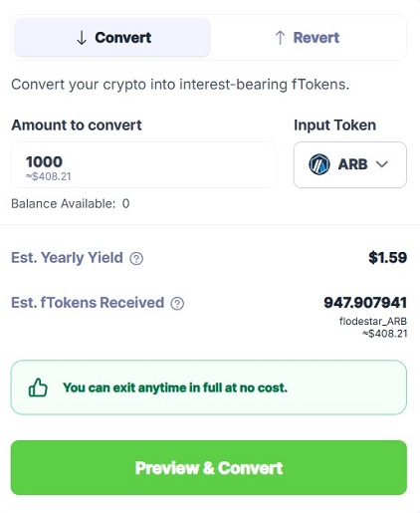Viewport: 420px width, 513px height.
Task: Open the Est. Yearly Yield help icon
Action: [136, 258]
